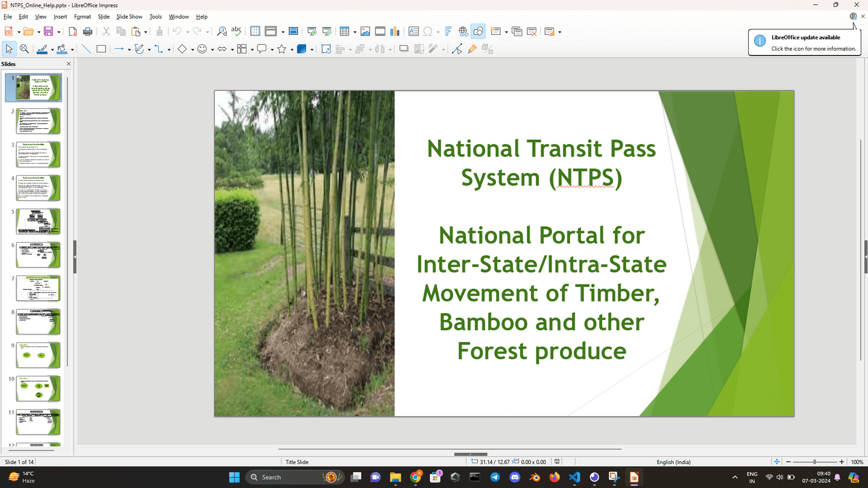Click the Duplicate Slide icon
Image resolution: width=868 pixels, height=488 pixels.
(517, 31)
